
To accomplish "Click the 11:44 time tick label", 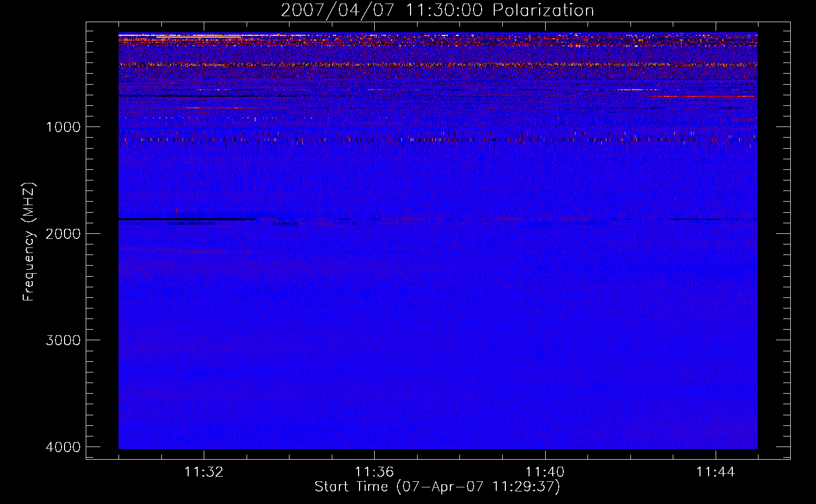I will (x=716, y=472).
